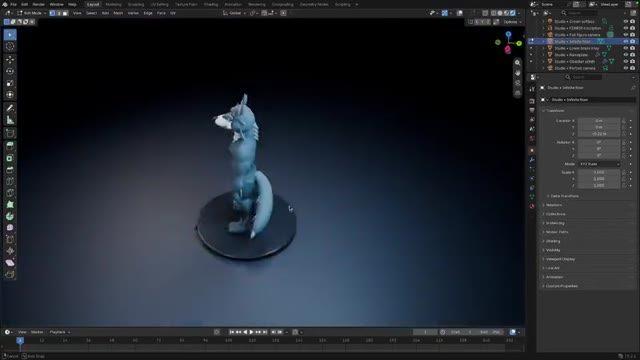Viewport: 640px width, 360px height.
Task: Activate the Move tool
Action: pos(10,60)
